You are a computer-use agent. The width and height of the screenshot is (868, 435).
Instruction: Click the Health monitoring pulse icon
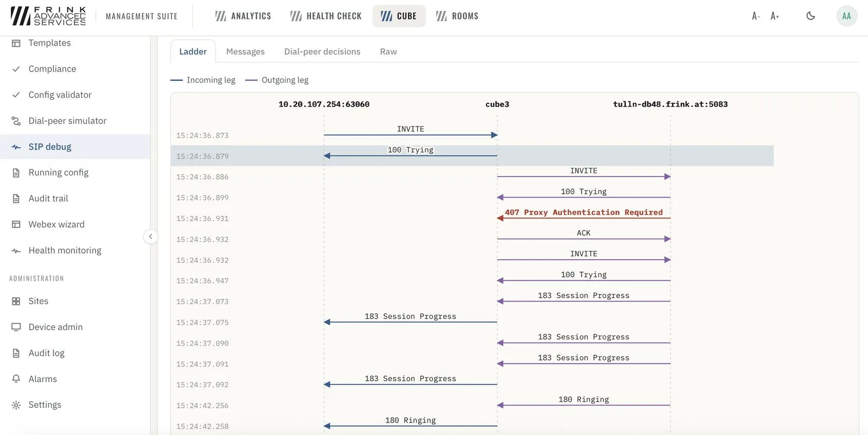point(16,250)
